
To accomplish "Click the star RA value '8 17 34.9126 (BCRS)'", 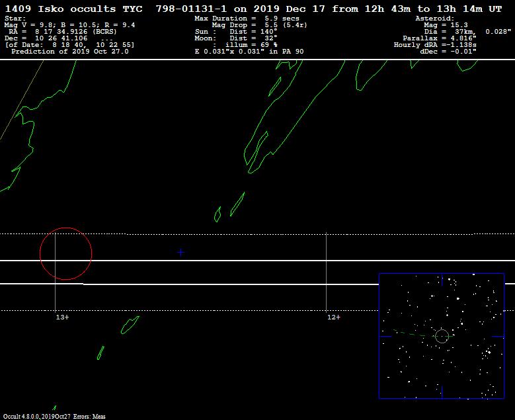I will click(x=76, y=32).
